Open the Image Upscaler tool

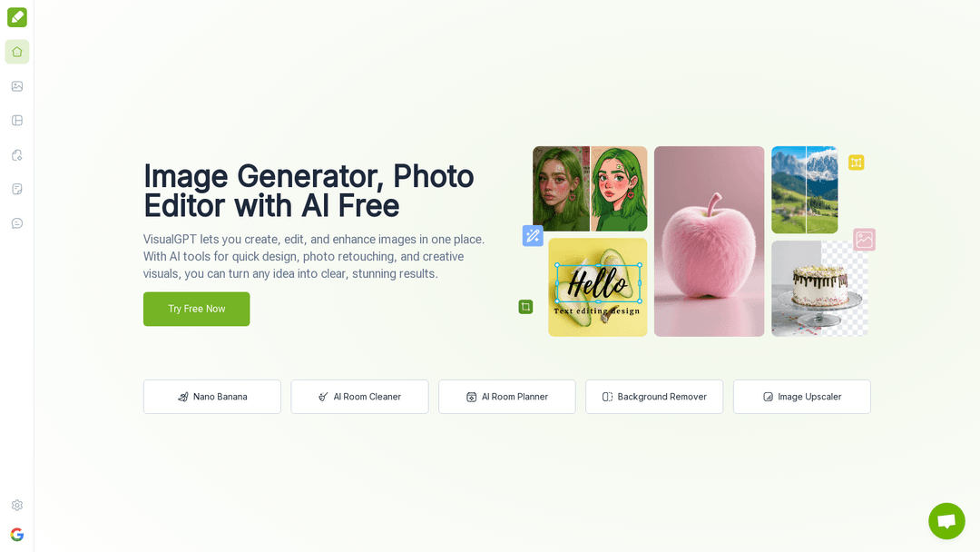click(x=802, y=397)
